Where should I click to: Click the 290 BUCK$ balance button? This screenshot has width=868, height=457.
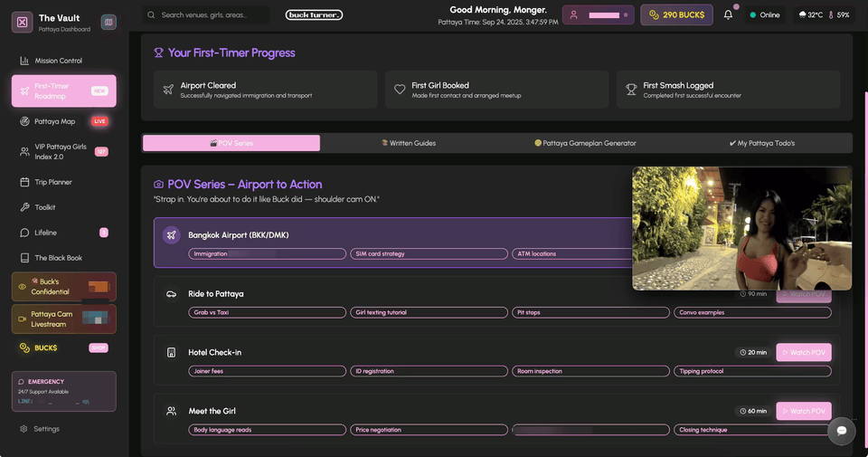676,15
